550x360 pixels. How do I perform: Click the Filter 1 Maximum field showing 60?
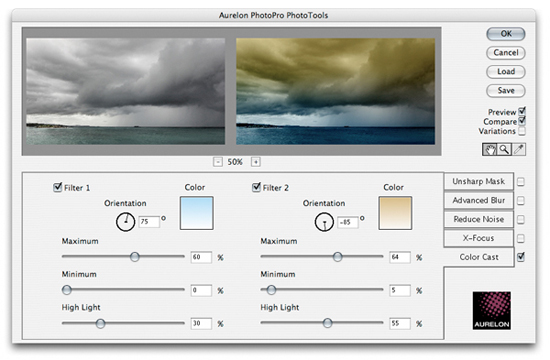coord(201,257)
